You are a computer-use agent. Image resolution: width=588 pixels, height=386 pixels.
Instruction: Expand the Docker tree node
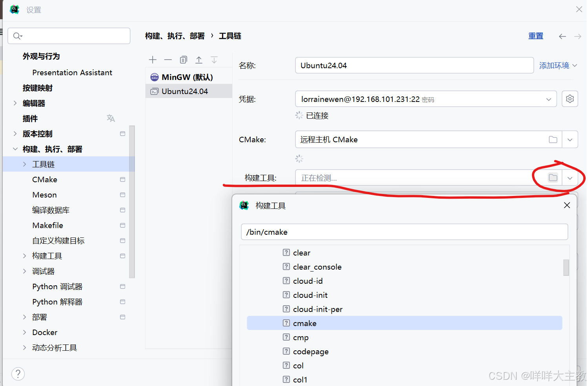(24, 332)
